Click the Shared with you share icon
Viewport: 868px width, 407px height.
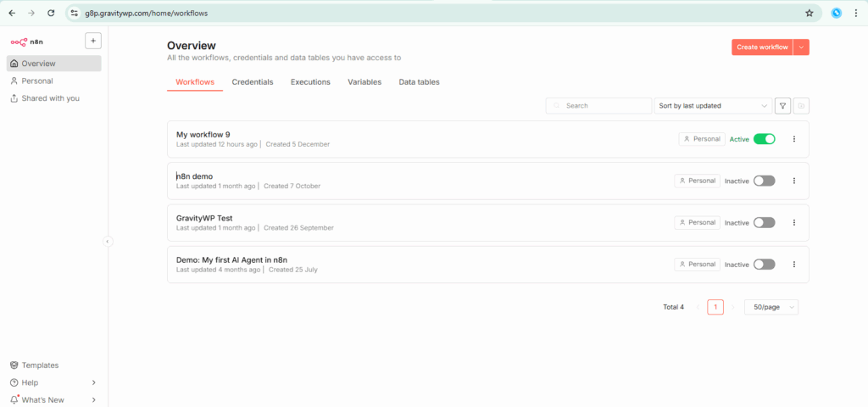tap(14, 98)
